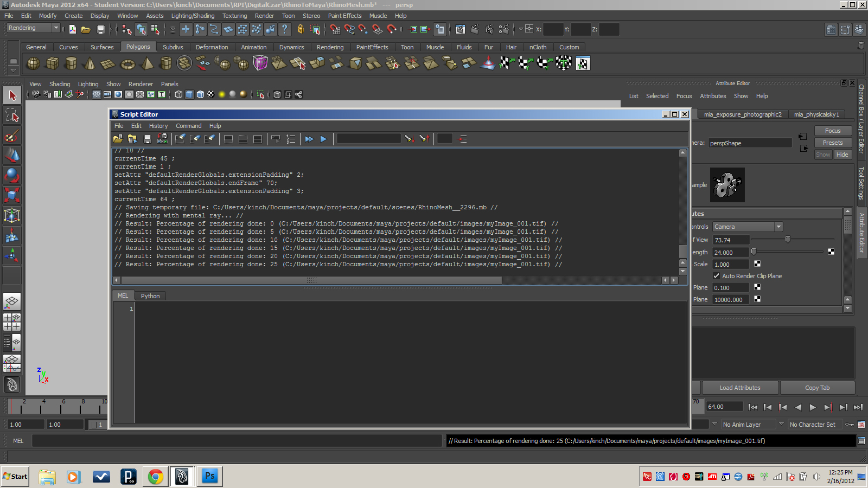Click the Load Attributes button
868x488 pixels.
(739, 387)
